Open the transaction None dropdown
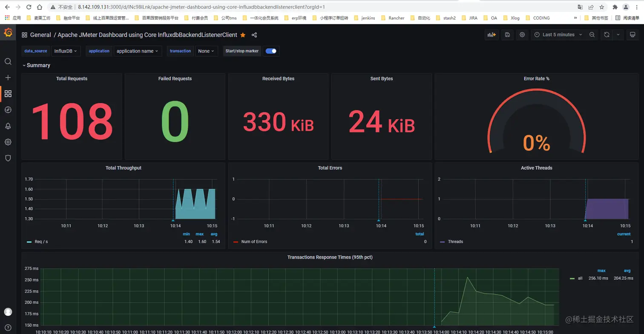The width and height of the screenshot is (644, 334). [x=207, y=51]
